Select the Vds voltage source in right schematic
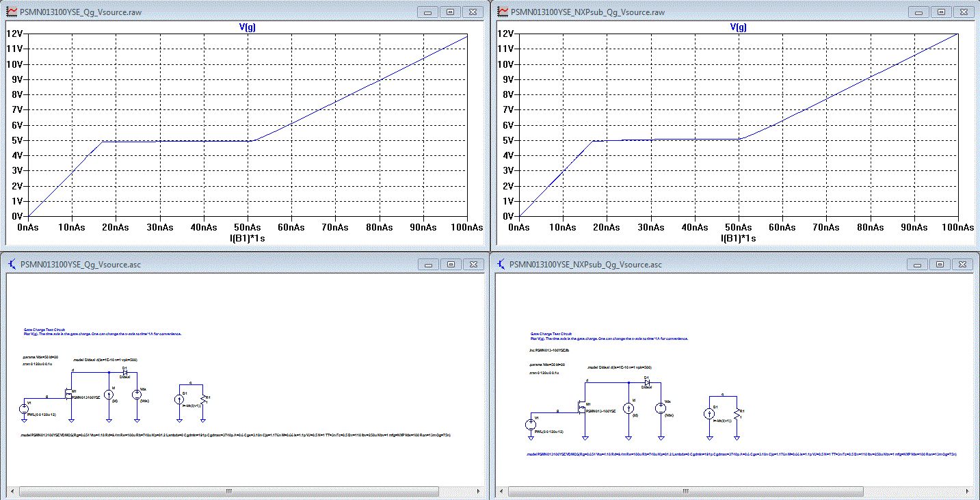980x500 pixels. coord(661,408)
